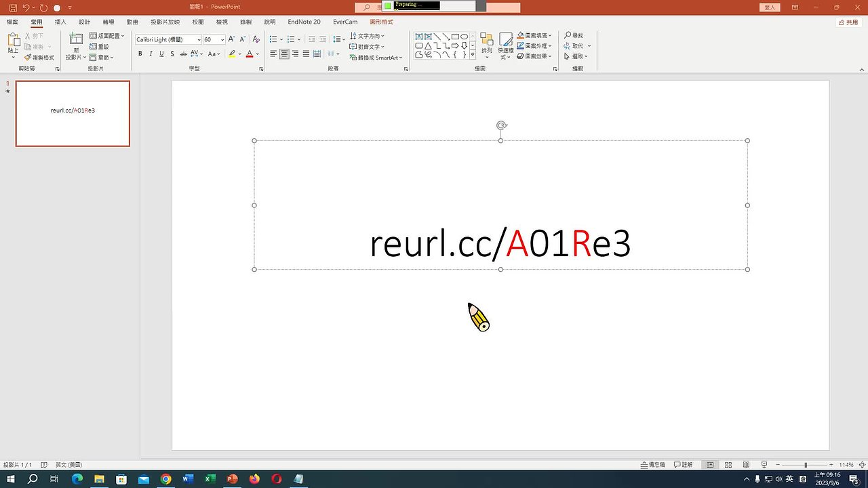868x488 pixels.
Task: Open Comments (註解) pane in status bar
Action: coord(683,465)
